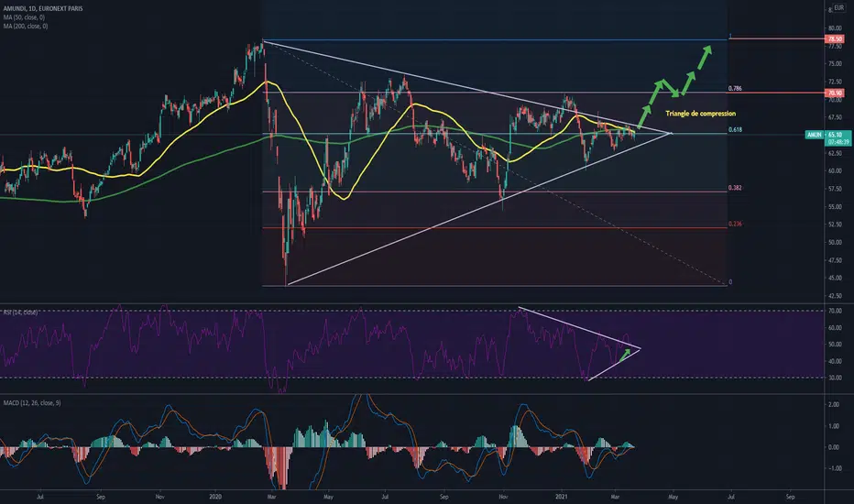Click the 2021 label on time axis
Viewport: 854px width, 504px height.
pyautogui.click(x=561, y=497)
